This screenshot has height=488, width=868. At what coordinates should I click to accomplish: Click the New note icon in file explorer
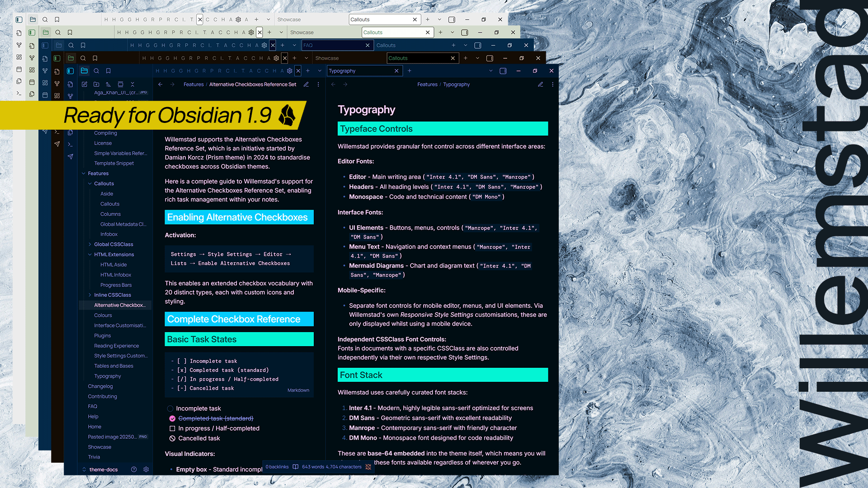click(85, 84)
